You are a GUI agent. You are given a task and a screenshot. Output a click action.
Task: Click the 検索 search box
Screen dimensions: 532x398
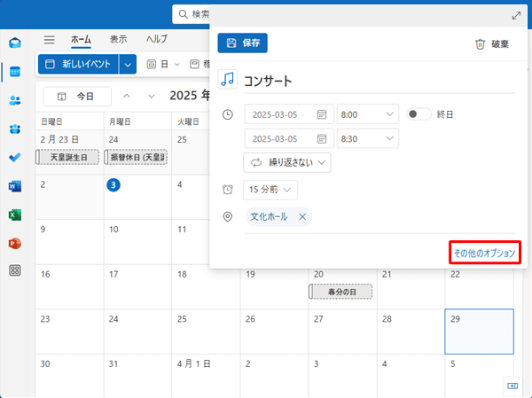click(192, 14)
